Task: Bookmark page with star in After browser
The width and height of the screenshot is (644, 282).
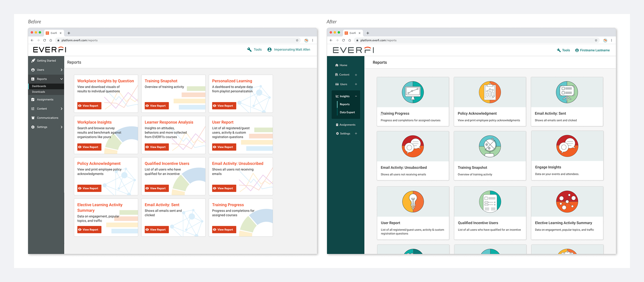Action: coord(596,40)
